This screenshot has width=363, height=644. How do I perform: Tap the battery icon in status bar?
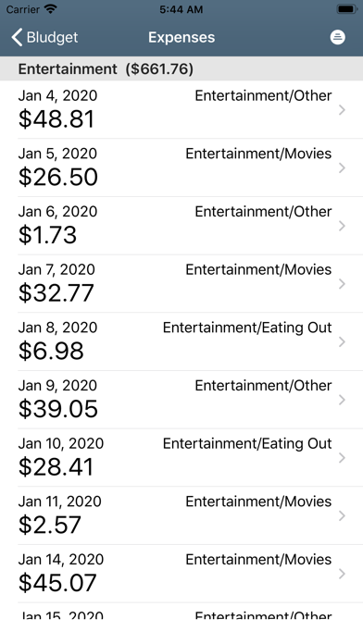pos(347,9)
